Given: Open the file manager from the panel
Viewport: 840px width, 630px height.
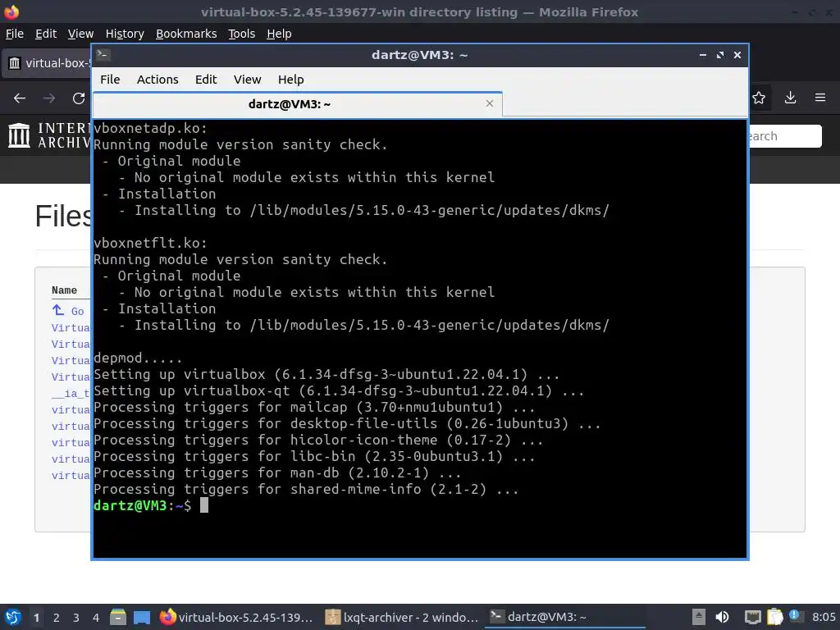Looking at the screenshot, I should click(118, 617).
